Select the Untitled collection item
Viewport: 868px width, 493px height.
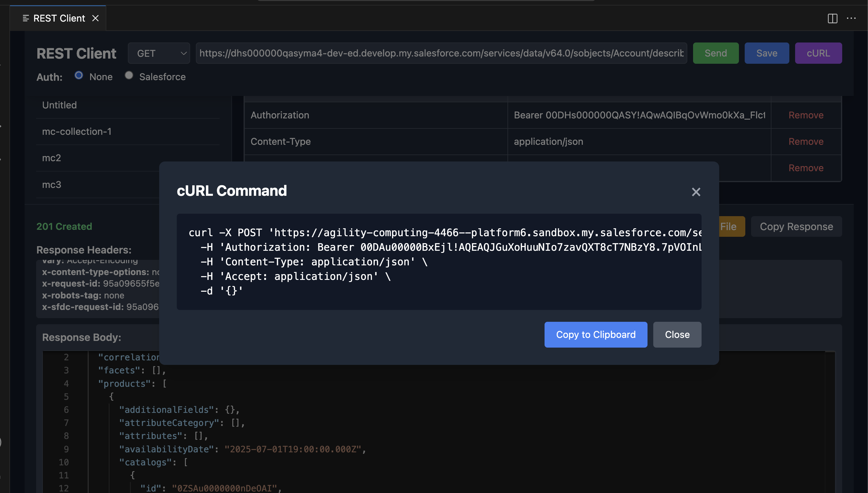pyautogui.click(x=60, y=105)
